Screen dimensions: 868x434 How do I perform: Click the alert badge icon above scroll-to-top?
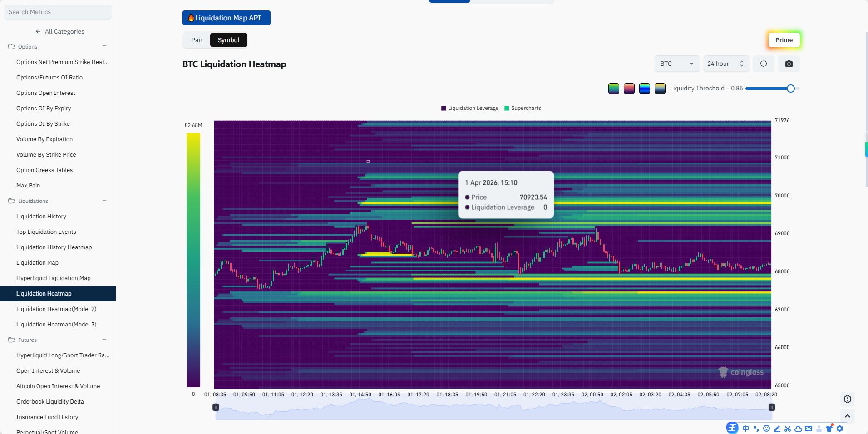(x=847, y=399)
